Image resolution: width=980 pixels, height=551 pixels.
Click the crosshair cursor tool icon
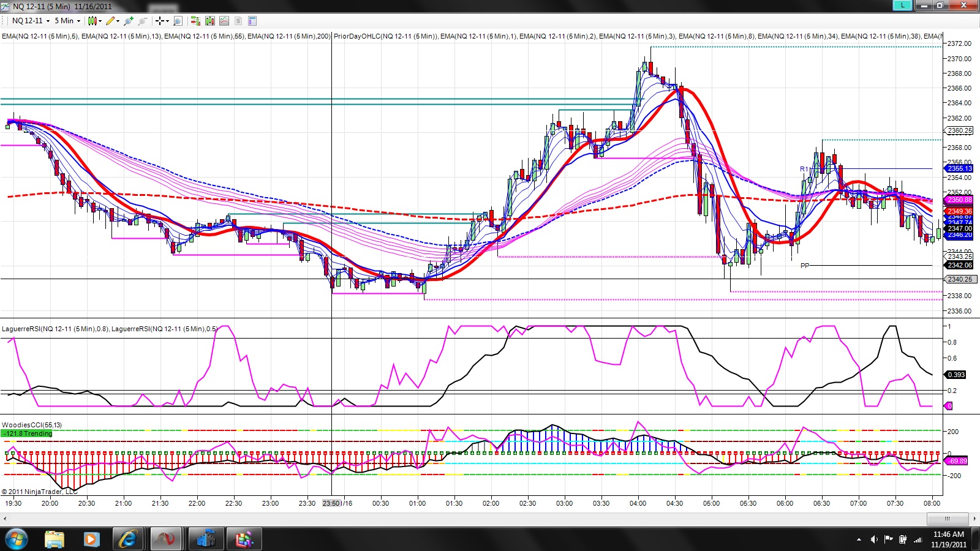click(160, 21)
